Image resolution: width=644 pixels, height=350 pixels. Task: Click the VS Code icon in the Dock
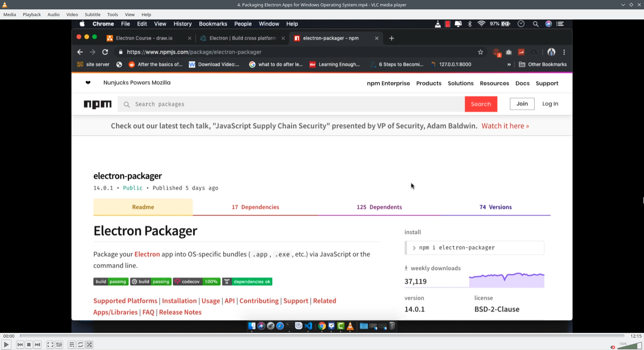(x=308, y=326)
